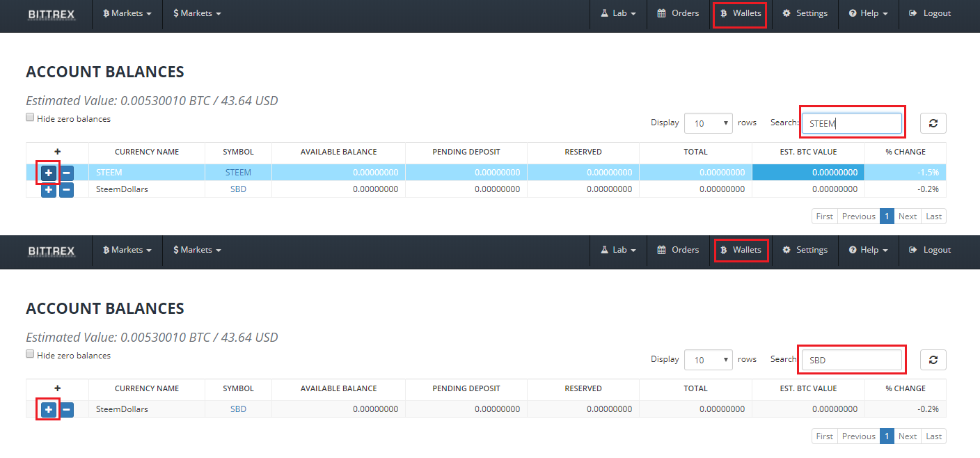The width and height of the screenshot is (980, 458).
Task: Sort by Pending Deposit in the lower table
Action: tap(466, 388)
